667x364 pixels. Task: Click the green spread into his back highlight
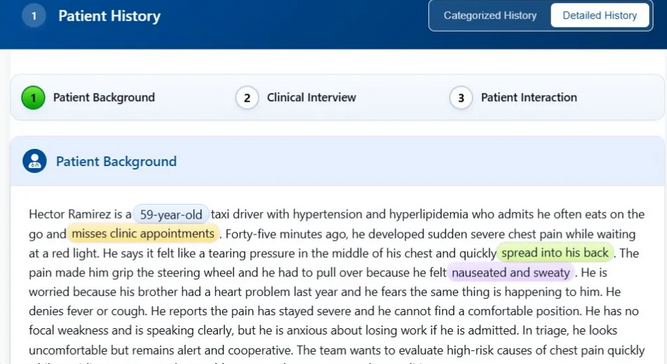pos(555,253)
